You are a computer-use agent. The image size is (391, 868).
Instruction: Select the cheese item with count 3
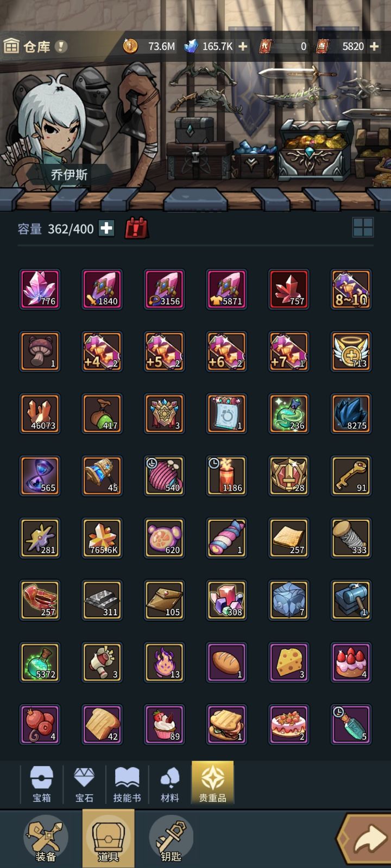pos(289,662)
